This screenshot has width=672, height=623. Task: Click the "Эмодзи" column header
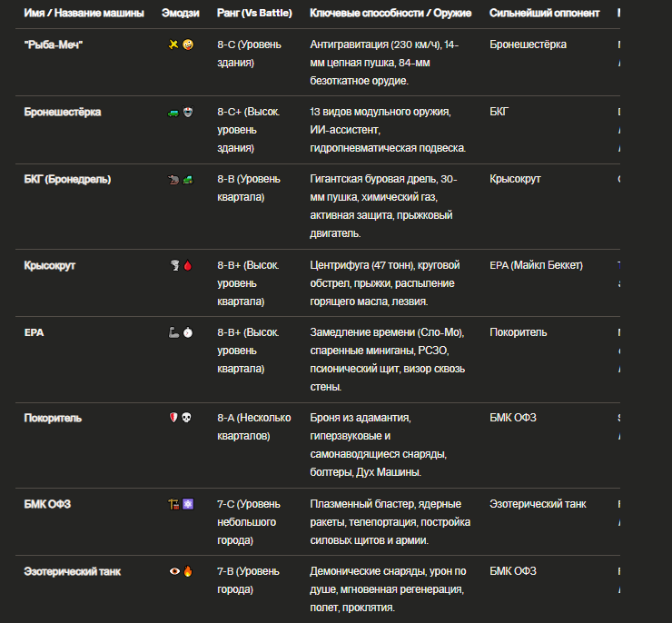click(x=181, y=14)
